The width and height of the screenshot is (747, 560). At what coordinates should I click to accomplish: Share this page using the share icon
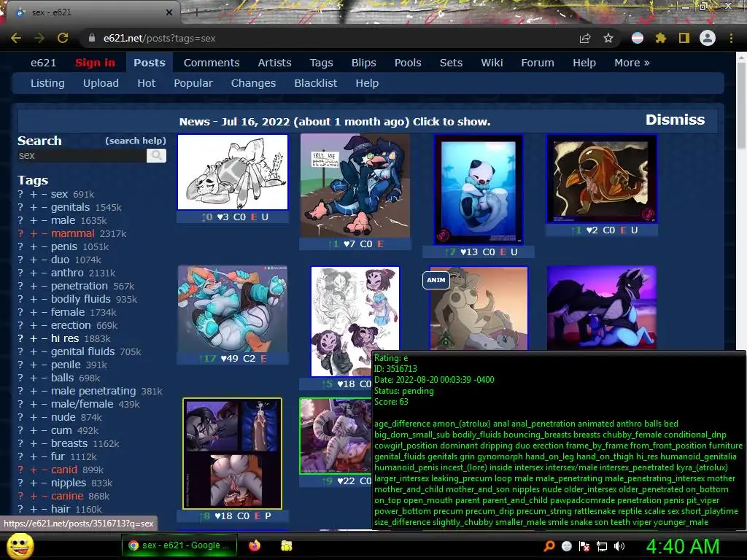(x=585, y=38)
